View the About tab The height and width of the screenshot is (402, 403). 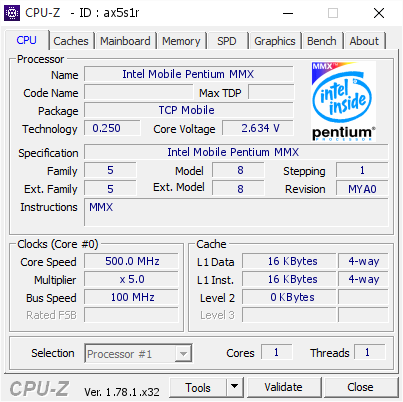(364, 41)
